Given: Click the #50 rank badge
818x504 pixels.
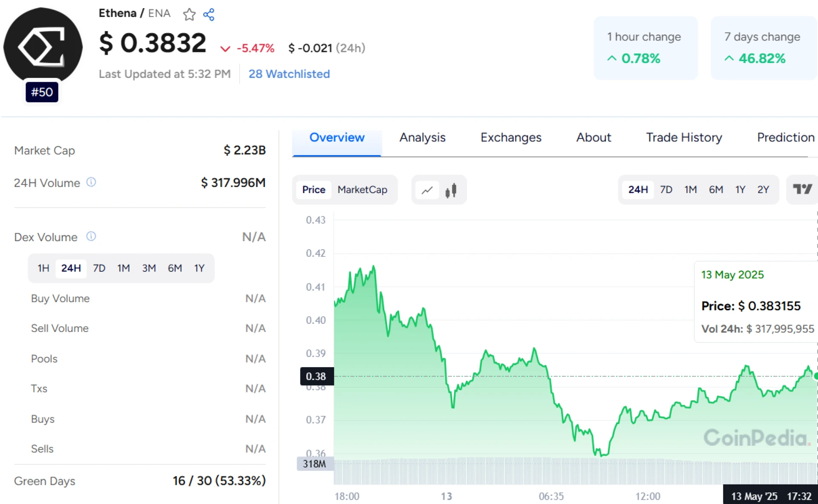Looking at the screenshot, I should click(42, 92).
